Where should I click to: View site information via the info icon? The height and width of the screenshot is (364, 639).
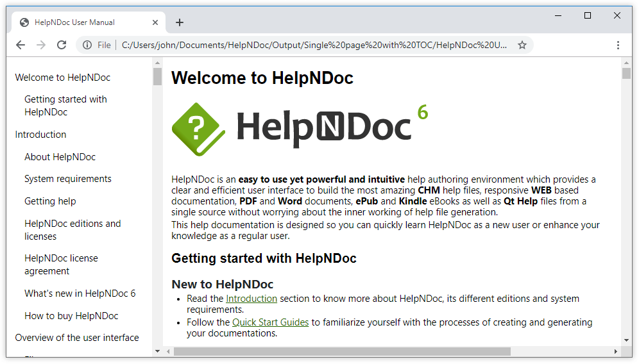87,45
